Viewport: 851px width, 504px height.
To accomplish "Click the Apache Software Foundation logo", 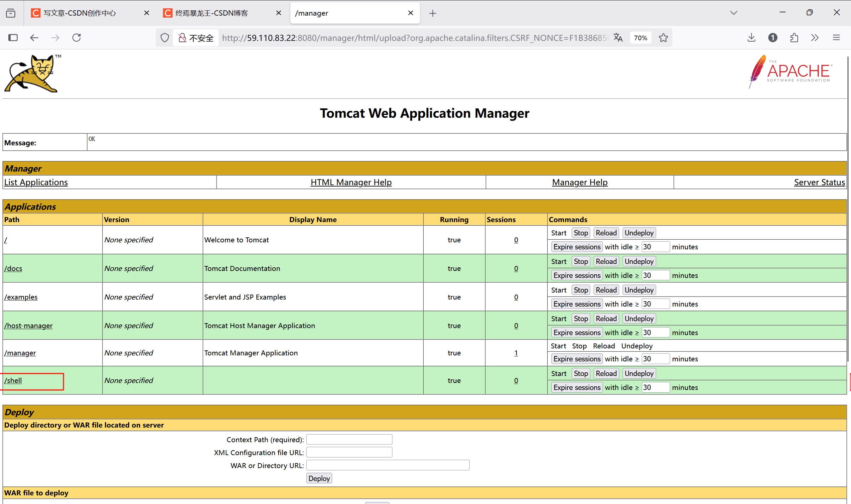I will pyautogui.click(x=791, y=72).
